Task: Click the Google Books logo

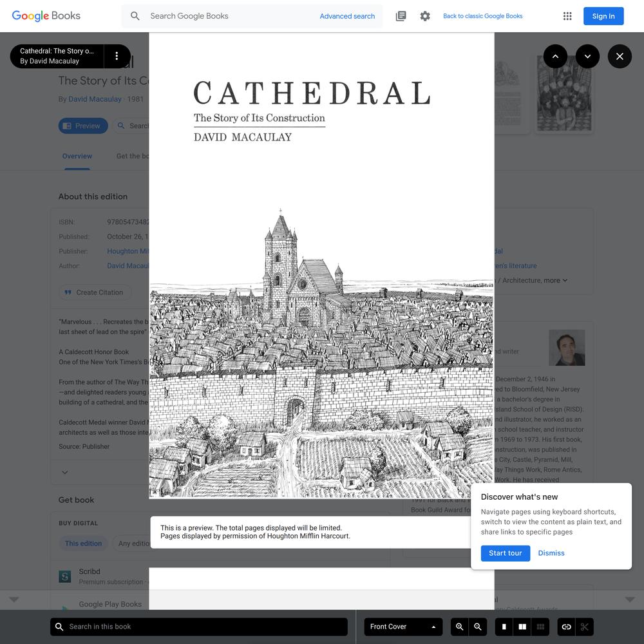Action: click(46, 16)
